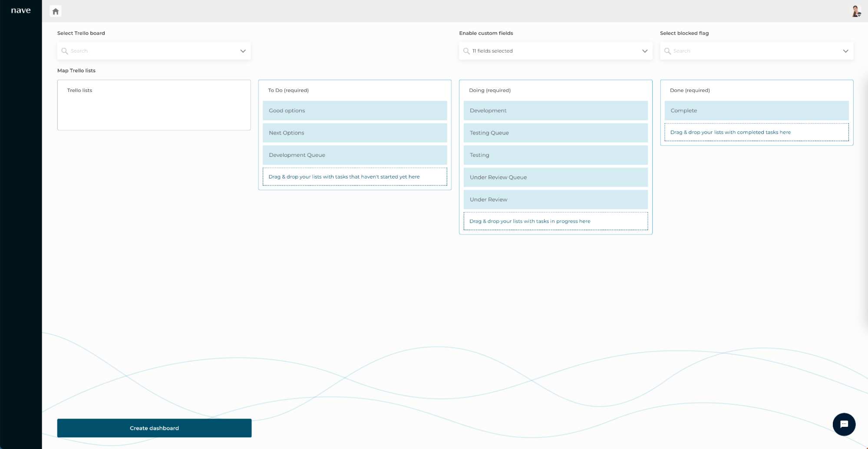This screenshot has width=868, height=449.
Task: Click the nave logo
Action: coord(21,10)
